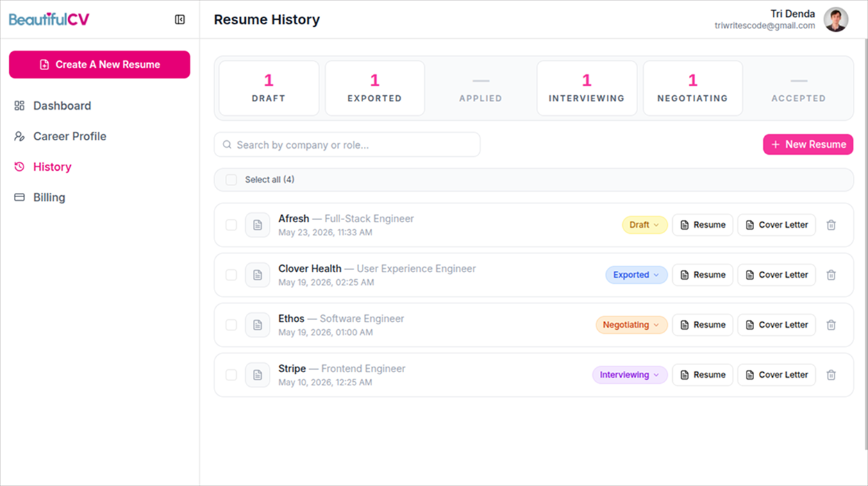Click the Stripe — Frontend Engineer title

(342, 369)
